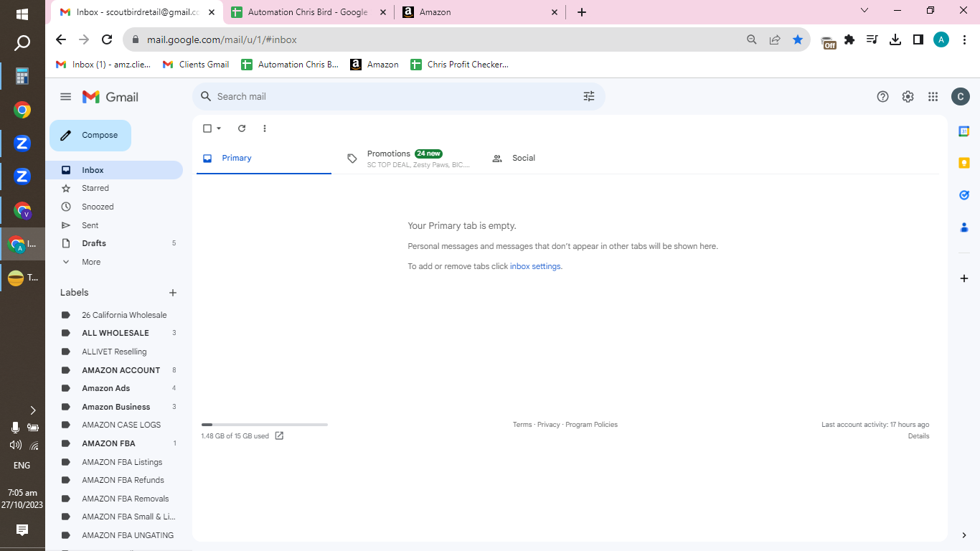Open Clients Gmail bookmark
The height and width of the screenshot is (551, 980).
[196, 65]
